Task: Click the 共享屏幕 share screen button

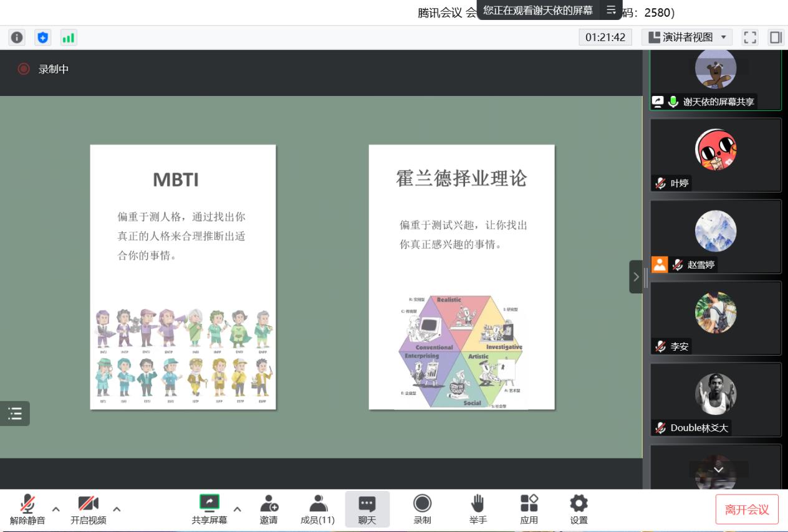Action: (x=209, y=509)
